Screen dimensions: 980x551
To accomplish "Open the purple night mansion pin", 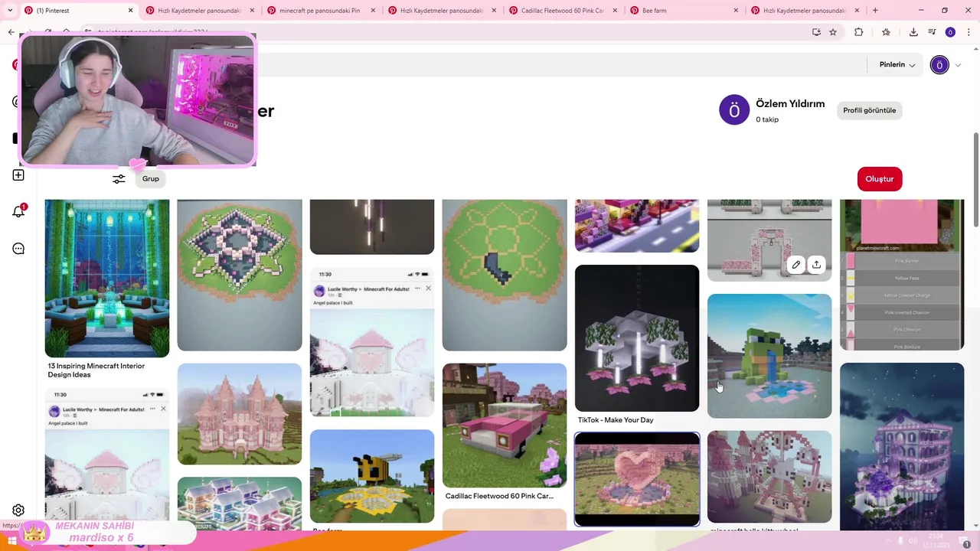I will [x=902, y=446].
